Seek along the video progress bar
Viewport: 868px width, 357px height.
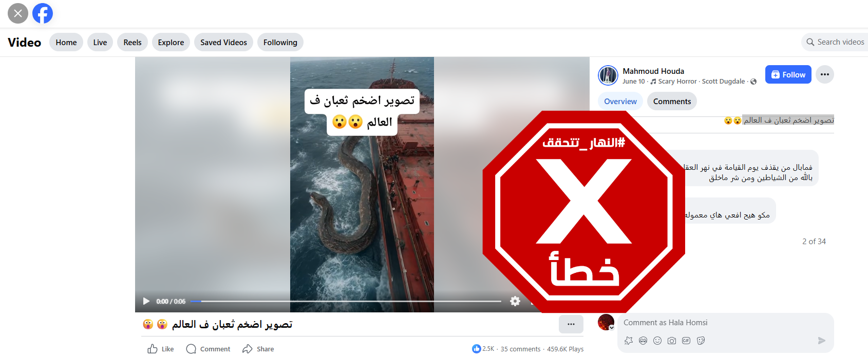pyautogui.click(x=346, y=301)
